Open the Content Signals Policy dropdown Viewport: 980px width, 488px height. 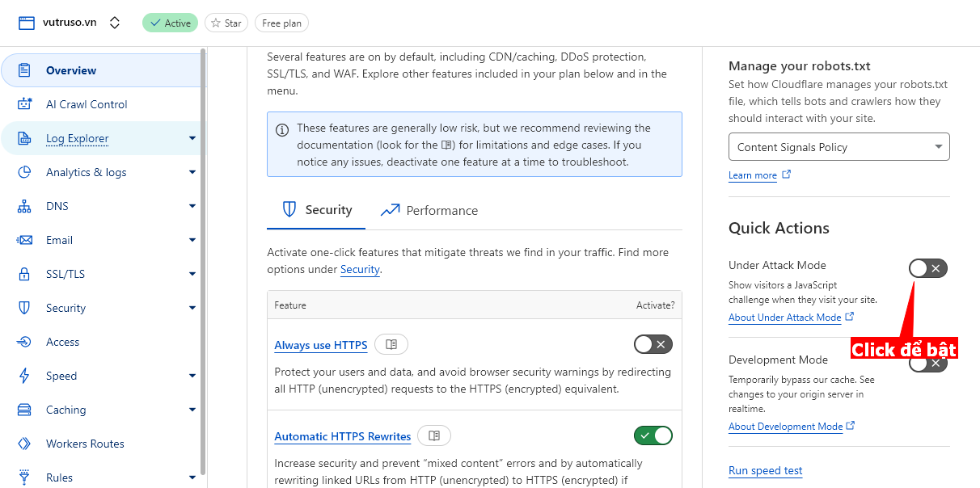(838, 147)
